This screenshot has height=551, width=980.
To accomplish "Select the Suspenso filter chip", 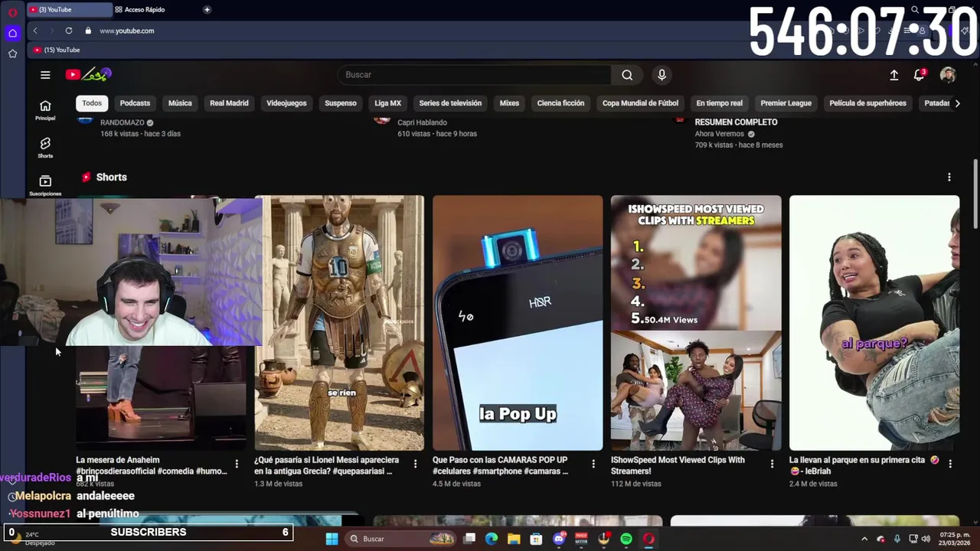I will coord(341,103).
